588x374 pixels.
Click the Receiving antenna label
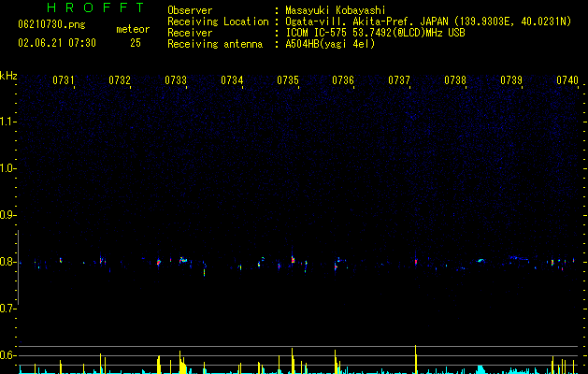(x=215, y=44)
